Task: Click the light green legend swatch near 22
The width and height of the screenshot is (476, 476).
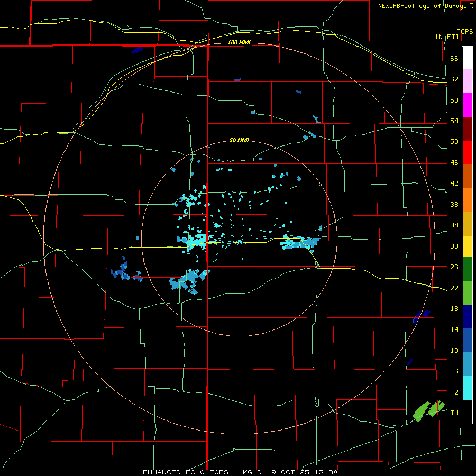Action: click(467, 293)
